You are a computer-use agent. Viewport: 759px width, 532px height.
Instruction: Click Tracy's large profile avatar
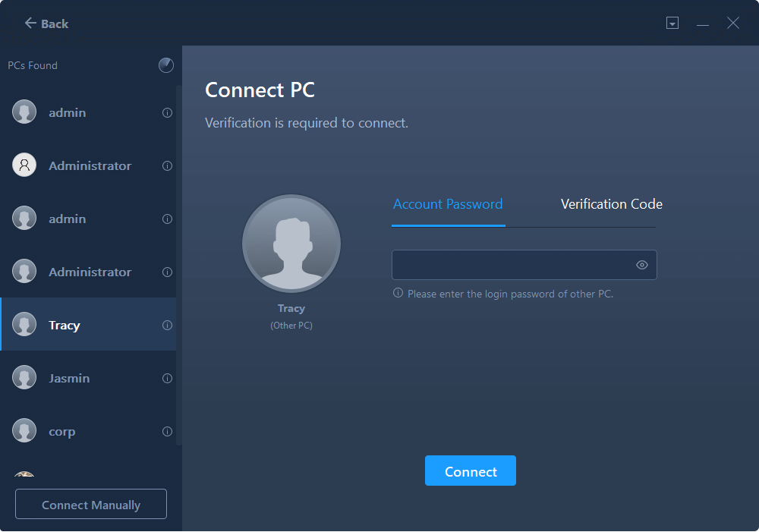click(291, 244)
